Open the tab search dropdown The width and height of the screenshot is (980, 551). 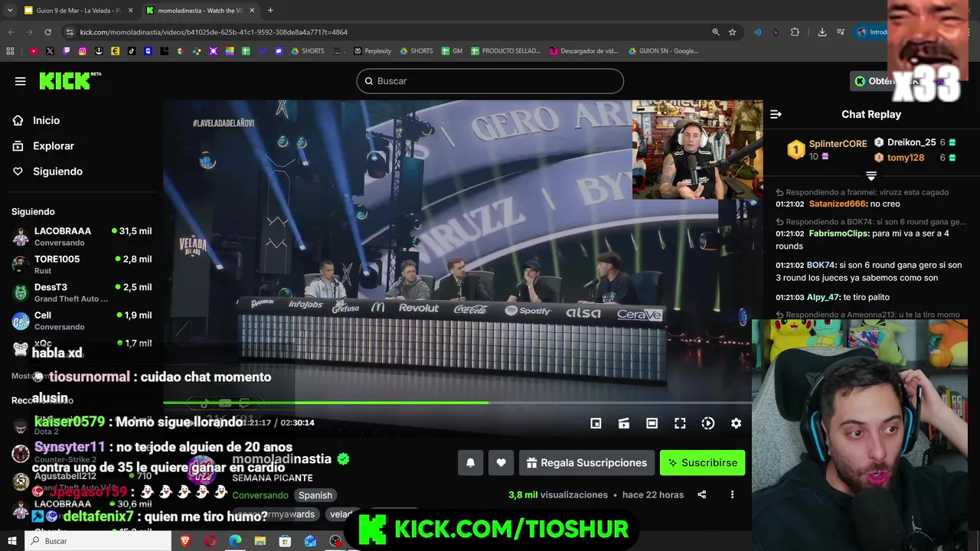click(10, 10)
